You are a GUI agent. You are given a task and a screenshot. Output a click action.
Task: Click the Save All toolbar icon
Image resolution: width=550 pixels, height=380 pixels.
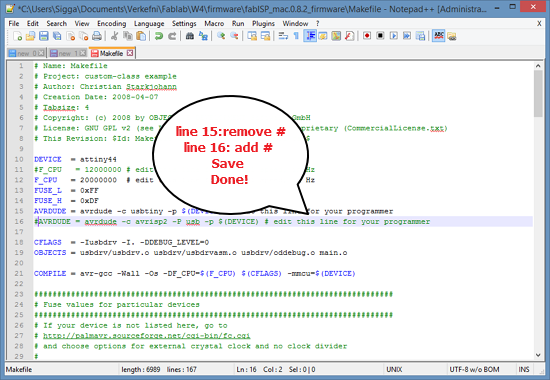coord(57,36)
